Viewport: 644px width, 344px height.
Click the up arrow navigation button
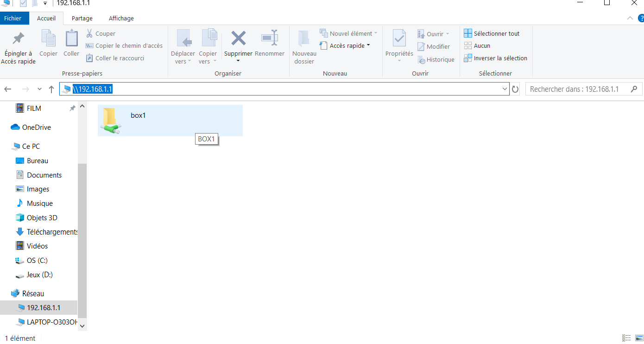coord(51,89)
